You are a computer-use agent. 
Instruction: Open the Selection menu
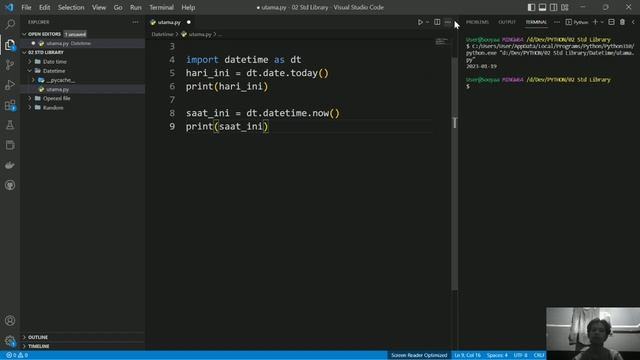pos(71,7)
